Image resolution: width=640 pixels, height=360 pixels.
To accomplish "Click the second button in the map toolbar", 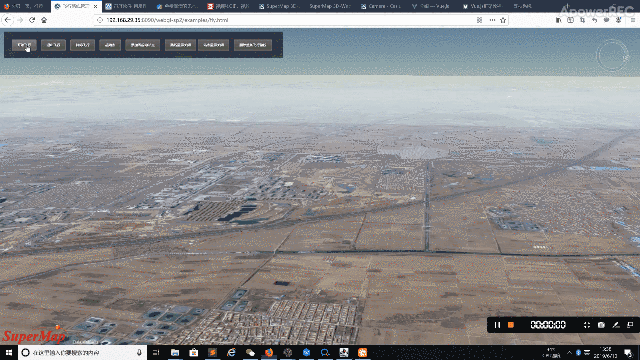I will (53, 45).
